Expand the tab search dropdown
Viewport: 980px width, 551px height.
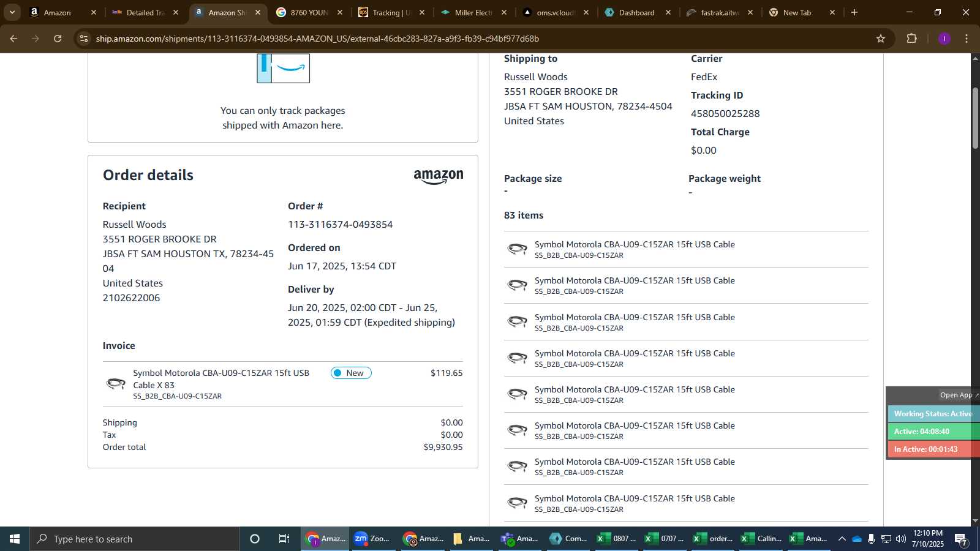(x=12, y=12)
